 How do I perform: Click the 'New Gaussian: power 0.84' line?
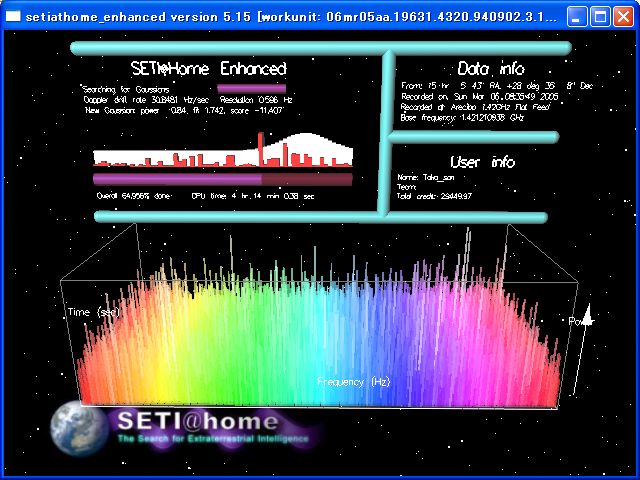click(x=184, y=110)
